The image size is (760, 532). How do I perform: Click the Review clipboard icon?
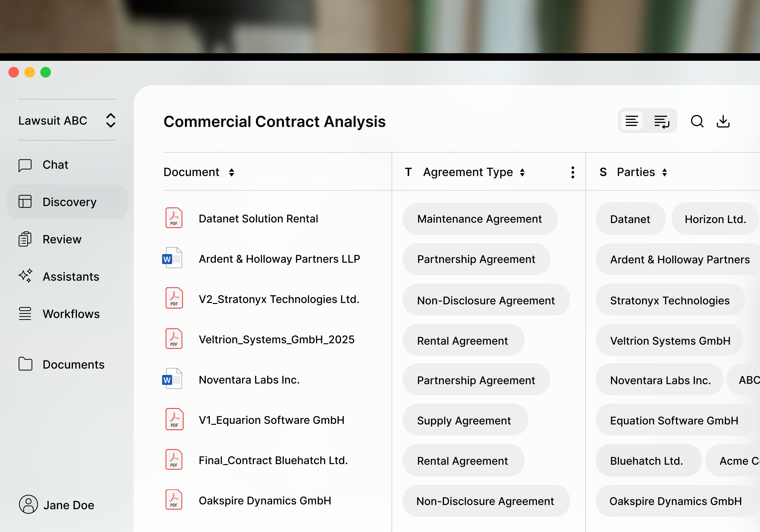(x=25, y=239)
